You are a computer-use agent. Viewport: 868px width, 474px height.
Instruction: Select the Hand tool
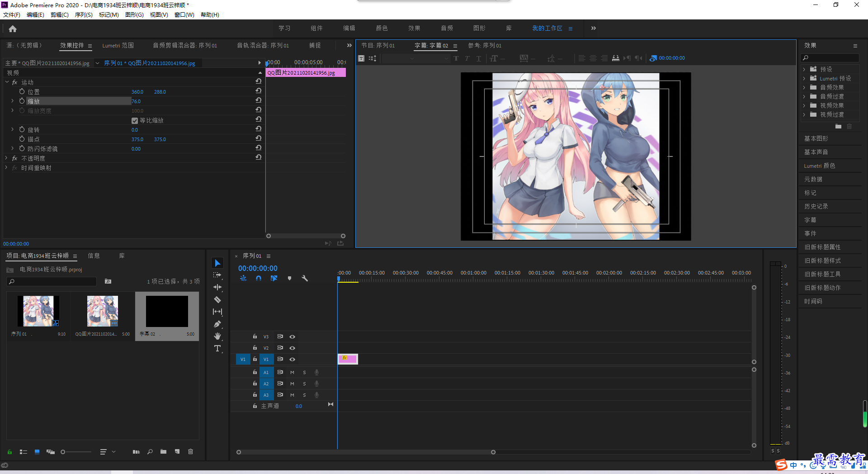pos(217,336)
